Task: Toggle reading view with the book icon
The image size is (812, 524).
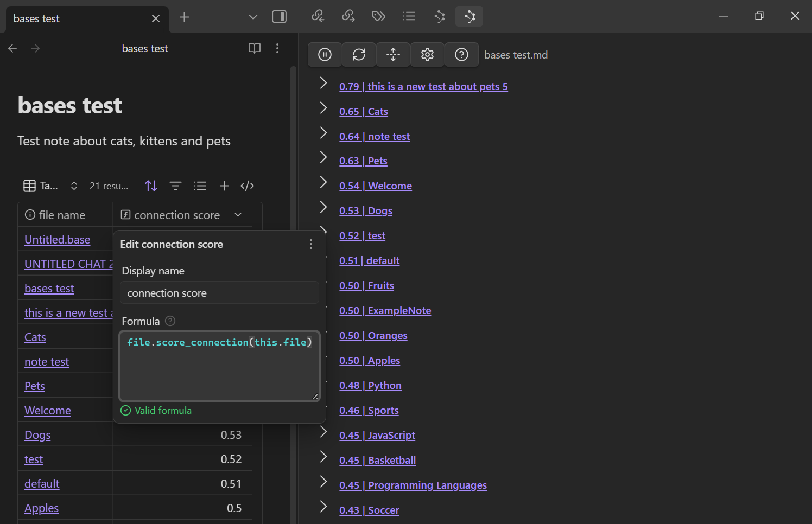Action: tap(255, 48)
